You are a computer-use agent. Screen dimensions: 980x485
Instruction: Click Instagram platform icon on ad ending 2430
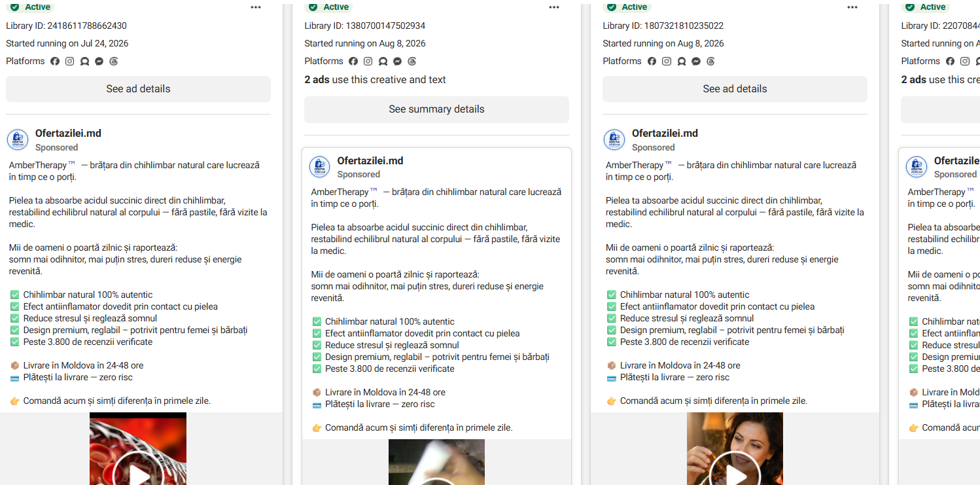70,62
